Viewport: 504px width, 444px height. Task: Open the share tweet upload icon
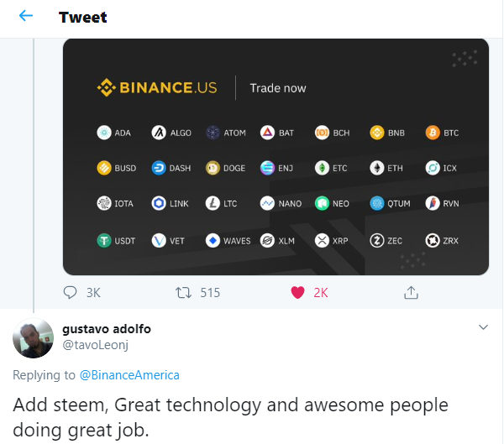click(x=411, y=292)
